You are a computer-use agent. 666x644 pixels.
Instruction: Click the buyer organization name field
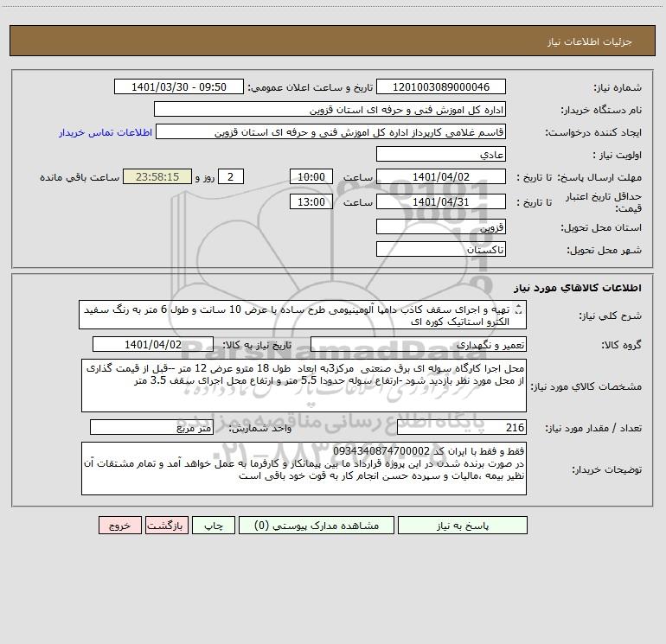[330, 109]
